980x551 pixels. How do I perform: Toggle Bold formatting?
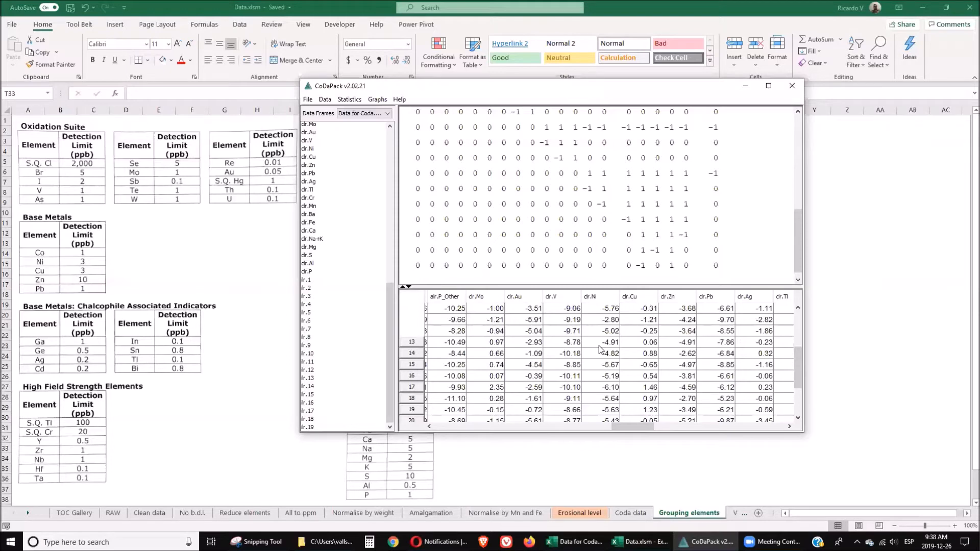pos(92,60)
